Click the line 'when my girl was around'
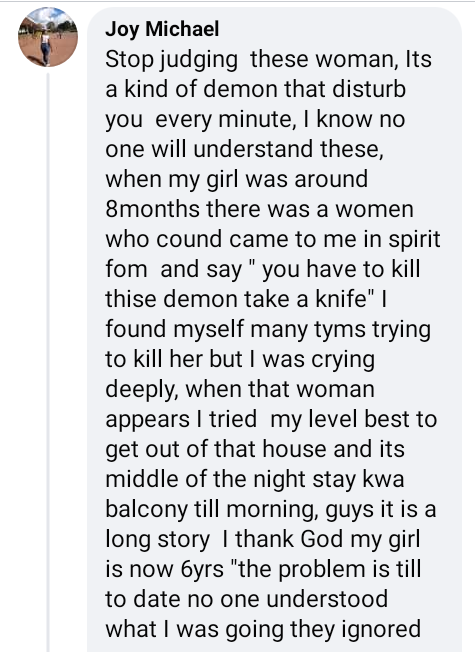The width and height of the screenshot is (475, 652). [x=237, y=179]
